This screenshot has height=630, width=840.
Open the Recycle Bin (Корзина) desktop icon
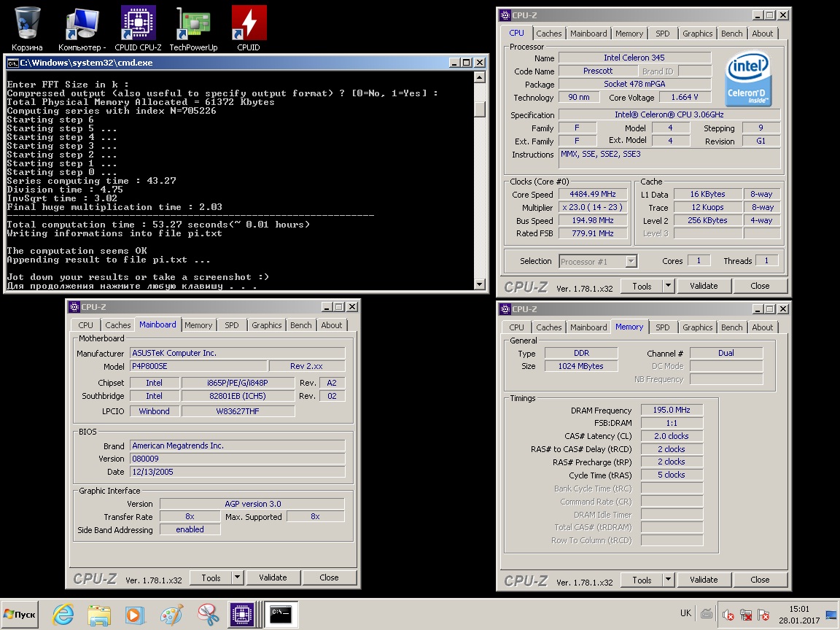(x=27, y=28)
